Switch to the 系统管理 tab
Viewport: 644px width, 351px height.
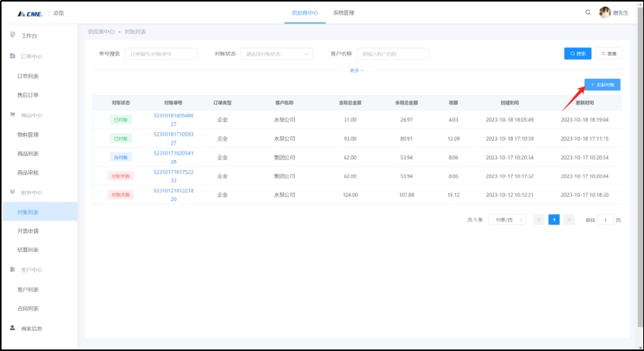point(344,13)
